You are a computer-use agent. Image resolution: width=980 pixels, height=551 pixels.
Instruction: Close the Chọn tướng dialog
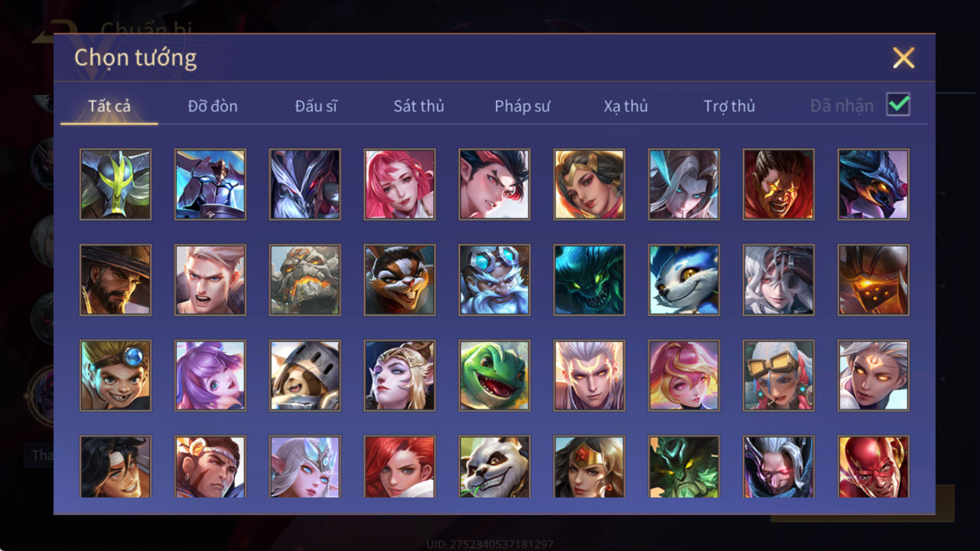point(903,58)
